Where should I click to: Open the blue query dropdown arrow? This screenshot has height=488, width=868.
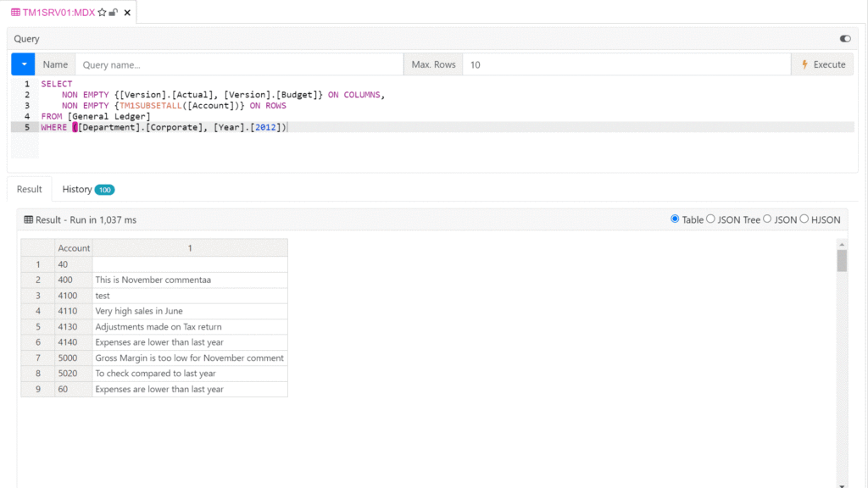point(23,64)
